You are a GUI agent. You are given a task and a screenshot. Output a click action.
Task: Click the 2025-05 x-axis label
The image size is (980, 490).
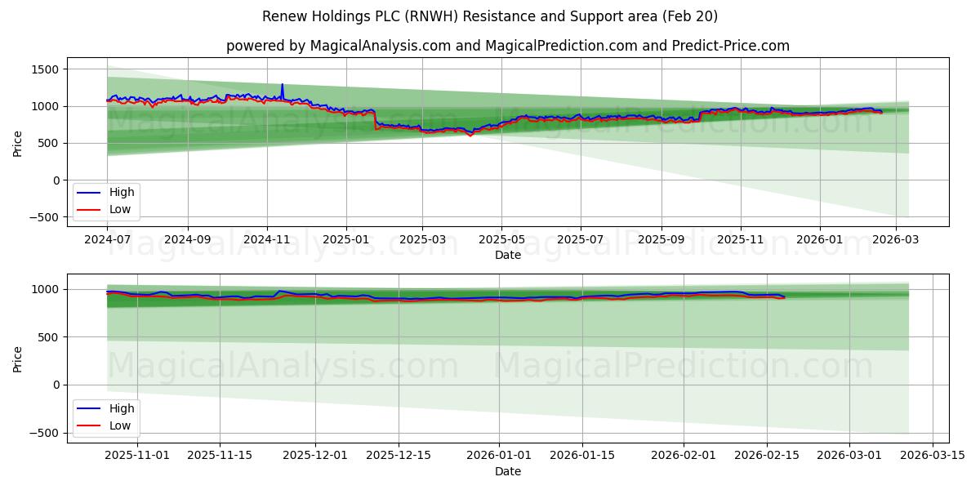coord(501,240)
